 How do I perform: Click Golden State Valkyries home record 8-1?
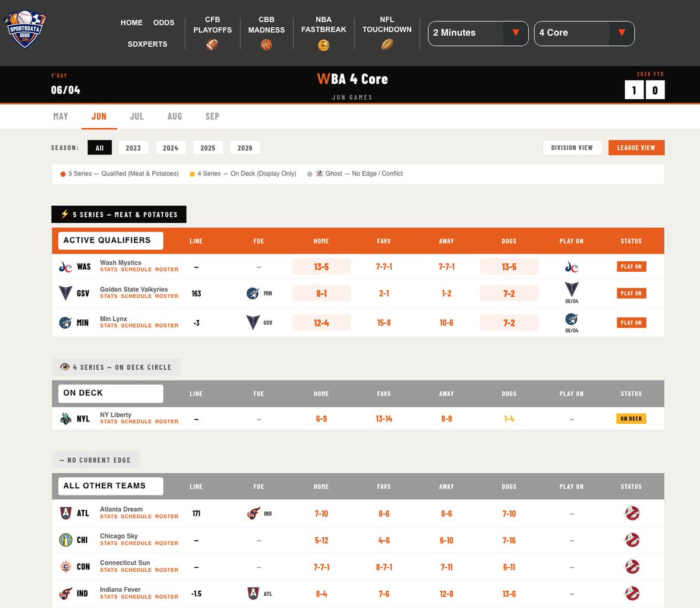click(321, 293)
